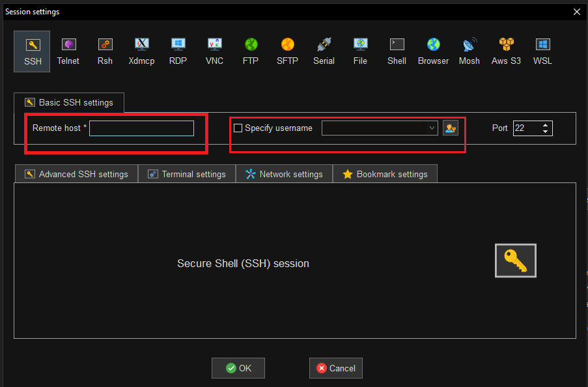Confirm with the OK button
The width and height of the screenshot is (588, 387).
pyautogui.click(x=238, y=367)
